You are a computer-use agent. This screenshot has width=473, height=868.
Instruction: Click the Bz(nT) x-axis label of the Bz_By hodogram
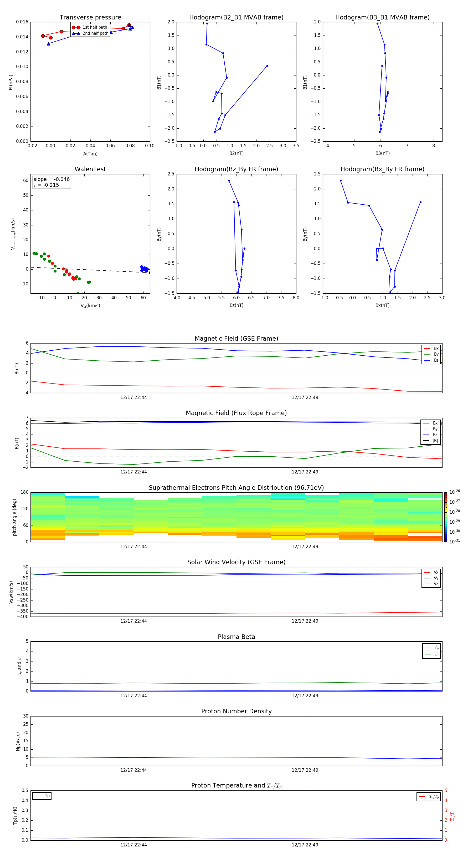coord(236,305)
